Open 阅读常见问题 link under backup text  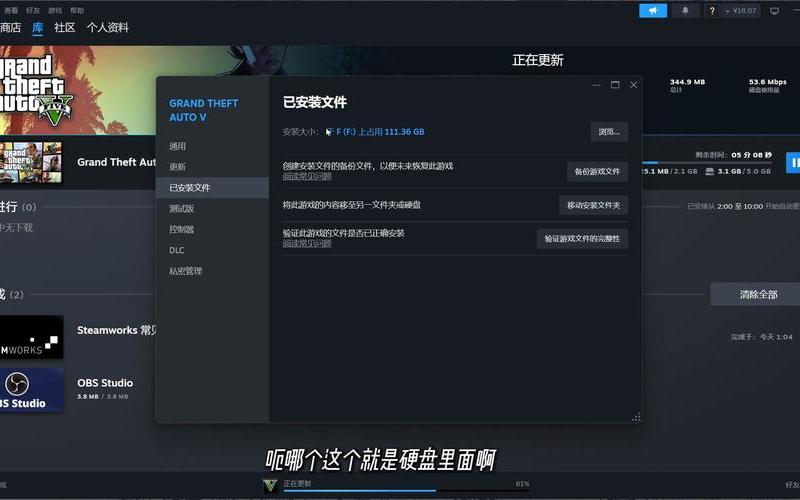pyautogui.click(x=307, y=177)
